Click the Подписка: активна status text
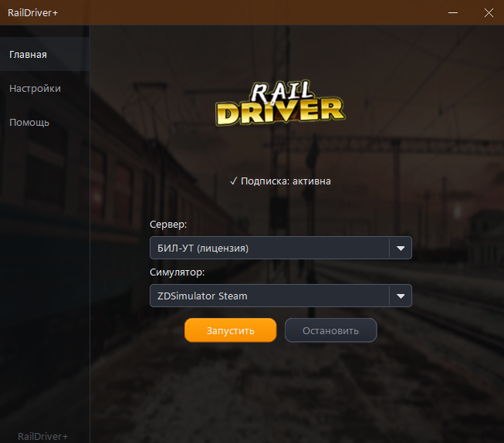The height and width of the screenshot is (443, 504). pos(280,181)
